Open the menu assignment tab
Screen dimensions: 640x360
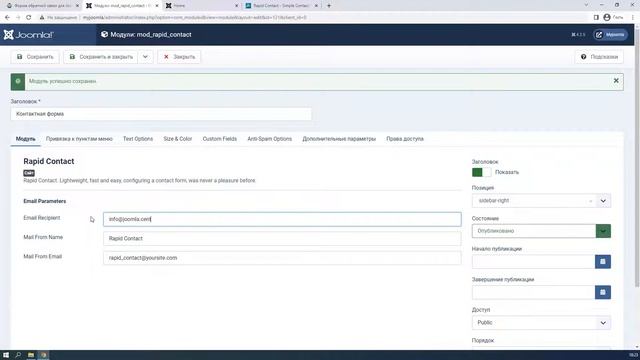(79, 139)
